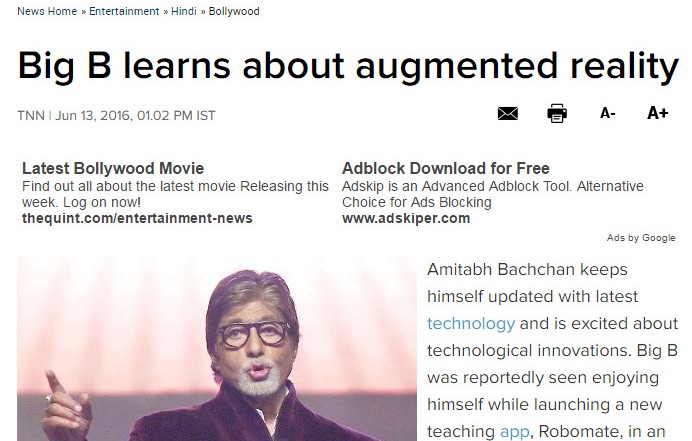Visit the www.adskiper.com ad link

coord(406,218)
